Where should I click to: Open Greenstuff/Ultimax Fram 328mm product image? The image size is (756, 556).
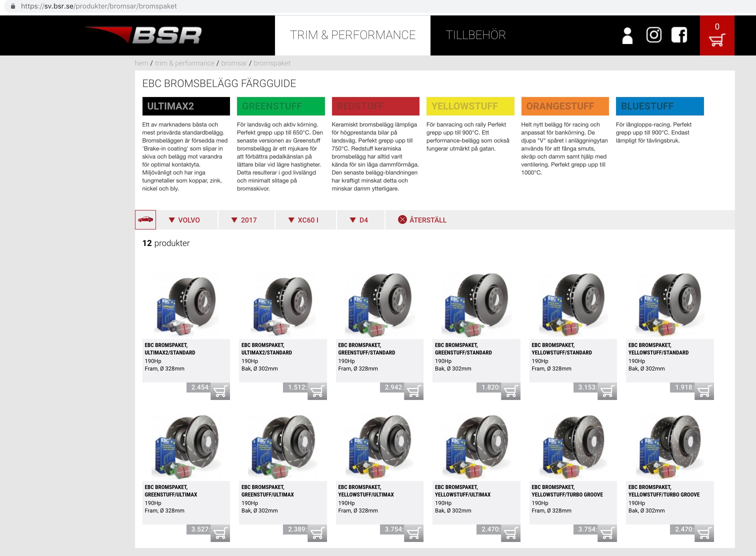coord(186,447)
